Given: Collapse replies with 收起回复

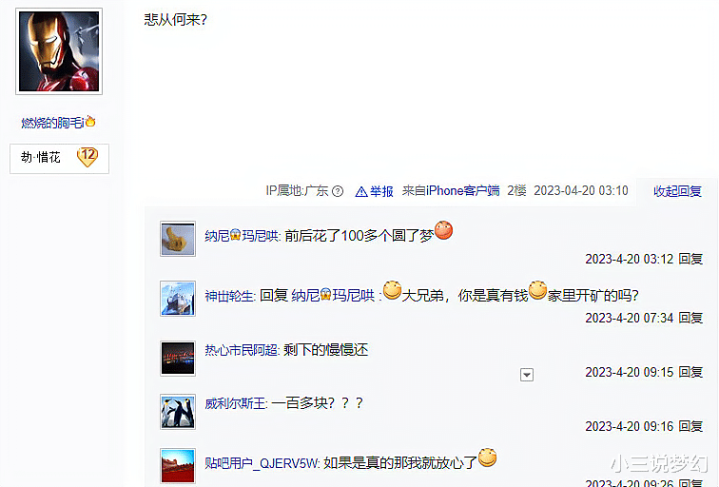Looking at the screenshot, I should (677, 191).
